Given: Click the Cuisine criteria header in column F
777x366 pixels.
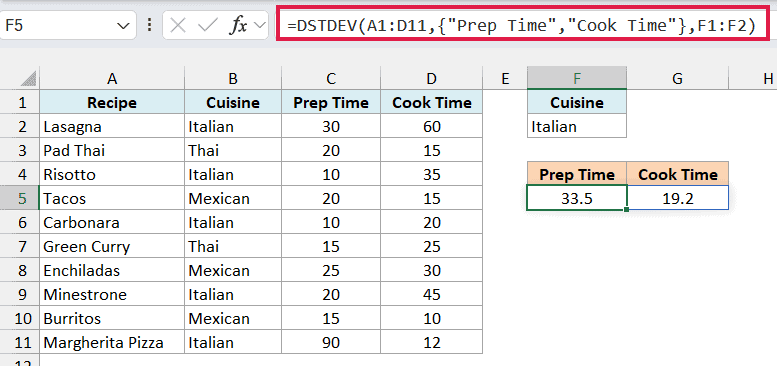Looking at the screenshot, I should pos(577,103).
